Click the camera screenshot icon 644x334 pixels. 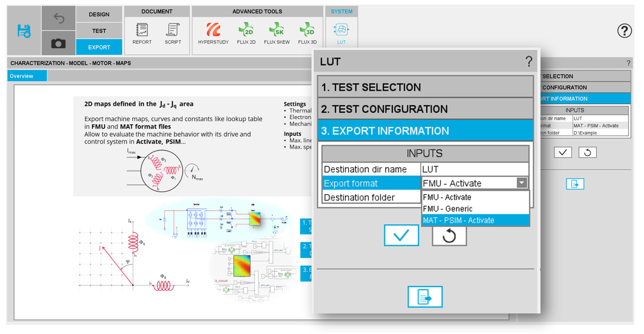tap(58, 44)
